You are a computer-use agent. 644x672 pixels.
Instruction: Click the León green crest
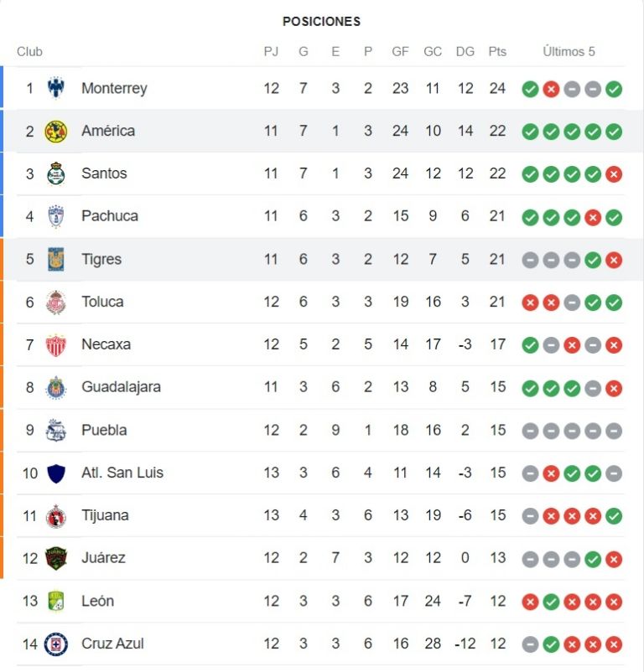coord(55,601)
